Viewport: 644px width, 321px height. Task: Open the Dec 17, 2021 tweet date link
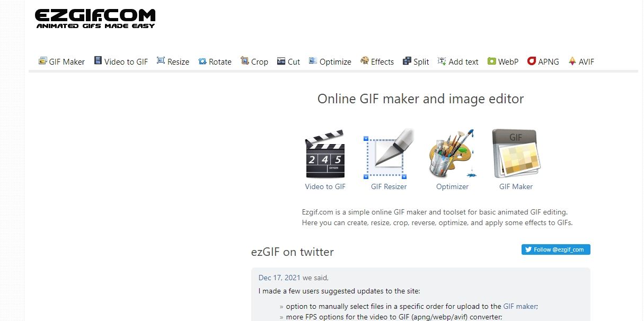pos(279,278)
